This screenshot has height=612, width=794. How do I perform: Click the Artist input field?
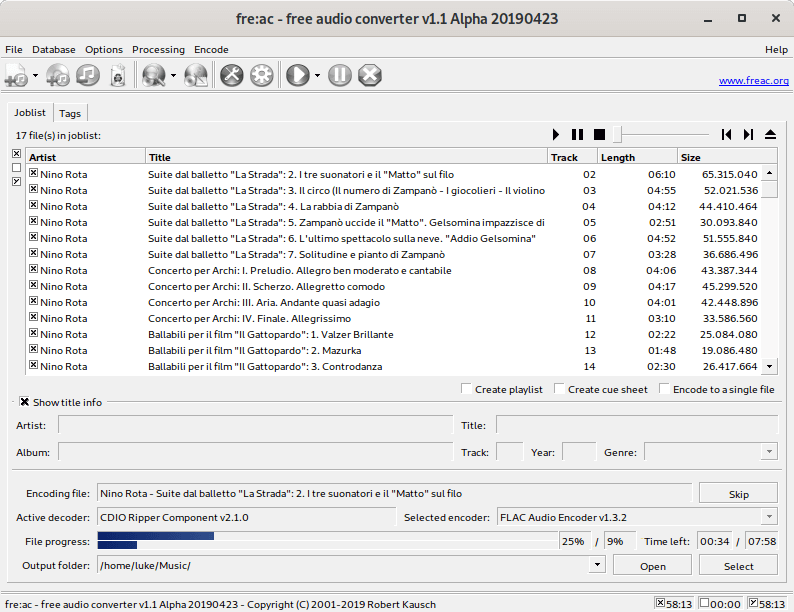[x=255, y=425]
